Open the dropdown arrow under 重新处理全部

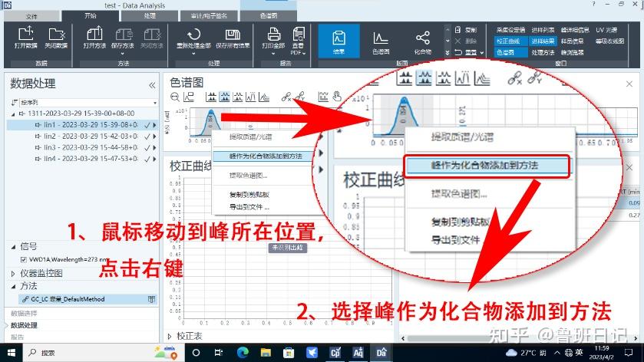[x=193, y=54]
